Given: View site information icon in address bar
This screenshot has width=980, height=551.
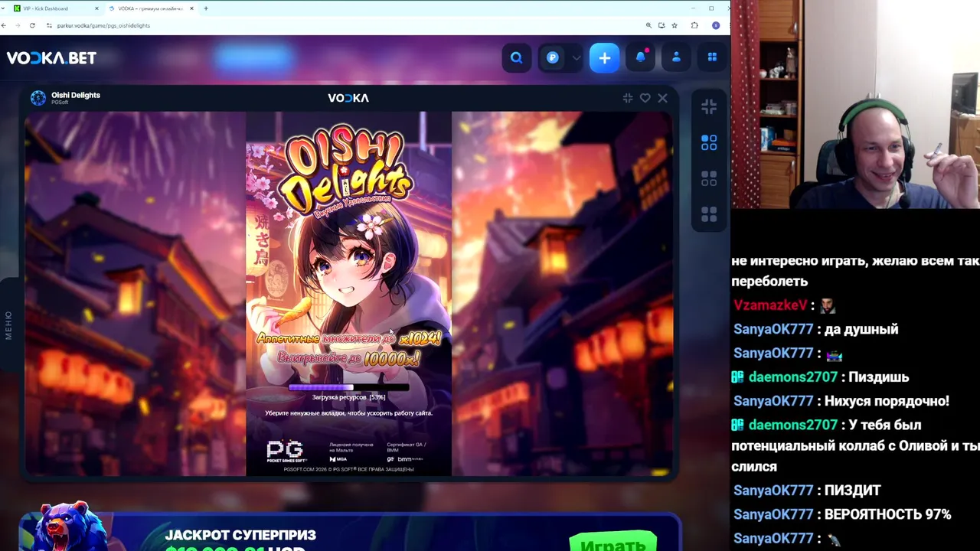Looking at the screenshot, I should (49, 25).
